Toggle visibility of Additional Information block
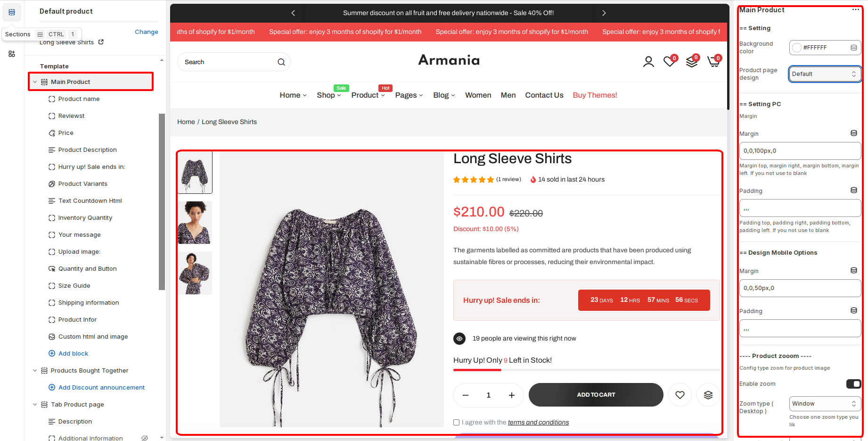The width and height of the screenshot is (868, 441). coord(145,438)
